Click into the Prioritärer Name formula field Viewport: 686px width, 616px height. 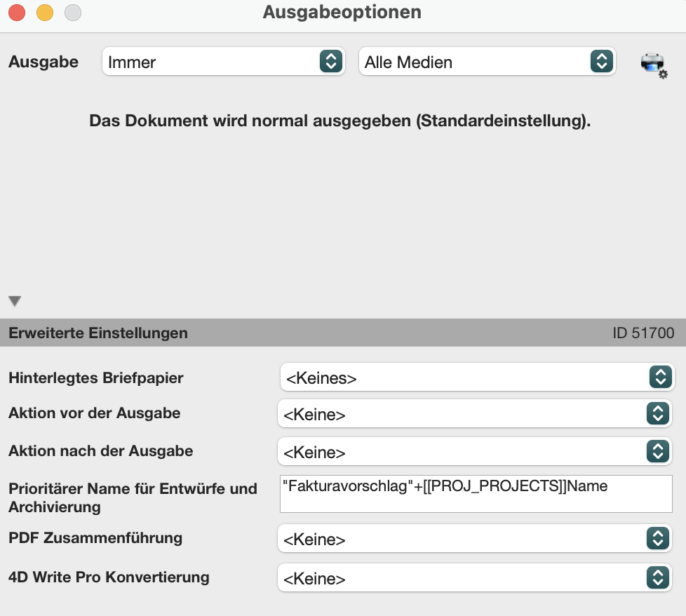click(x=476, y=494)
